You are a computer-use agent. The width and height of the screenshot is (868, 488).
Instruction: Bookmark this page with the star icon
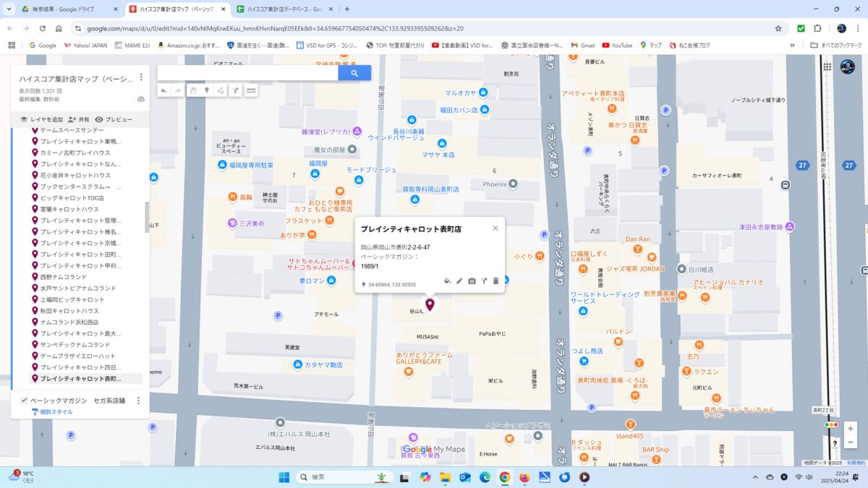pos(778,28)
